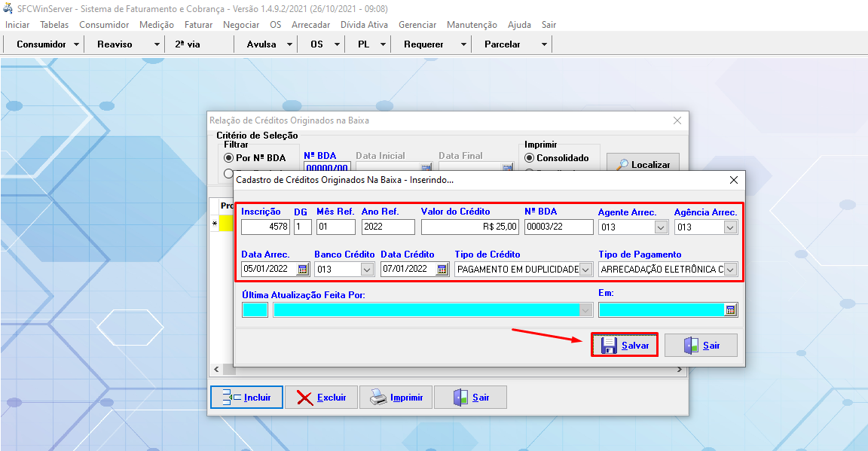Click the Excluir red X button
Screen dimensions: 868x451
coord(322,398)
